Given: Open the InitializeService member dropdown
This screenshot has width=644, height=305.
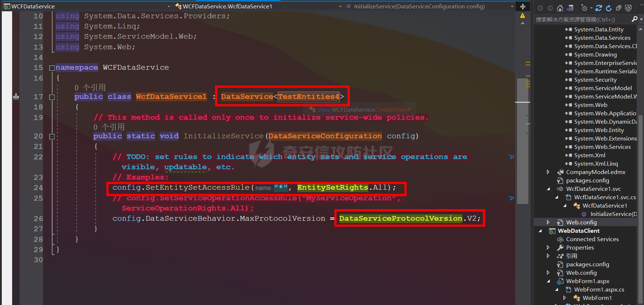Looking at the screenshot, I should pos(430,6).
